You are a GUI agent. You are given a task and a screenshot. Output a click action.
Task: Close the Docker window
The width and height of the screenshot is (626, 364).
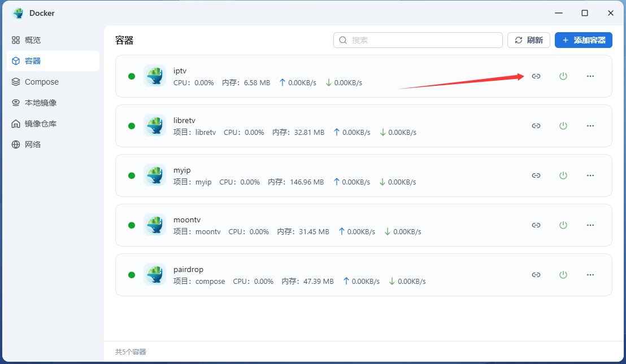tap(610, 13)
